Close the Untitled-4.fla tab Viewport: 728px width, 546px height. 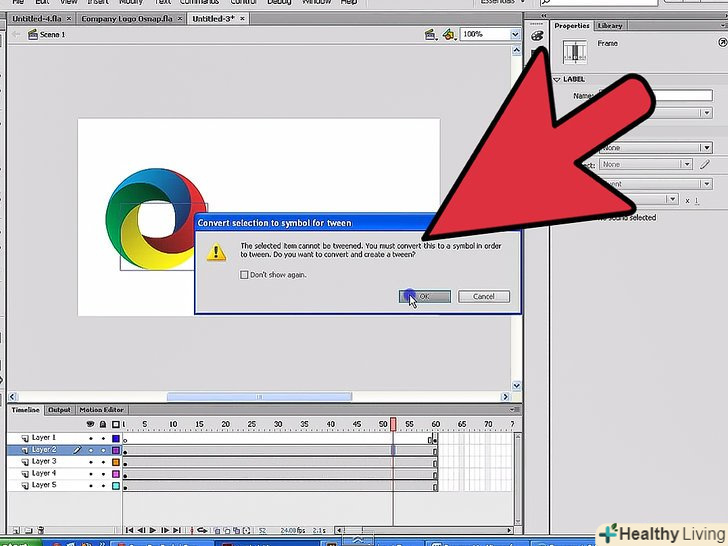[69, 19]
